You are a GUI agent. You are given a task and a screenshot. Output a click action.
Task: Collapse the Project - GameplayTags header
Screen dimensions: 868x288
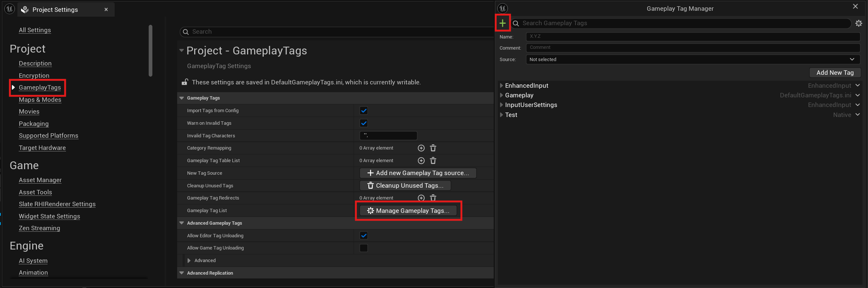[182, 51]
